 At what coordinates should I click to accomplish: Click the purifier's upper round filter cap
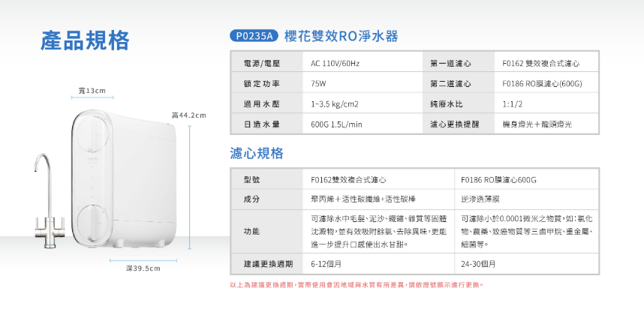[x=94, y=134]
